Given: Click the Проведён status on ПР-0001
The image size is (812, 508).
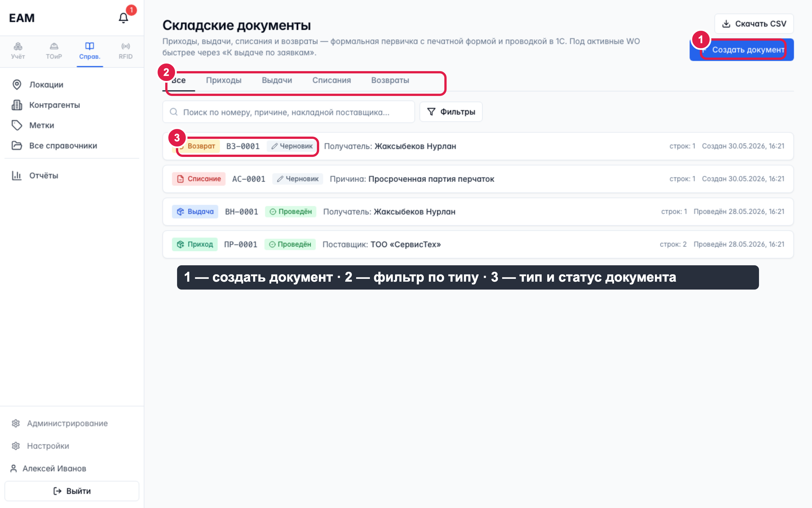Looking at the screenshot, I should pyautogui.click(x=290, y=244).
